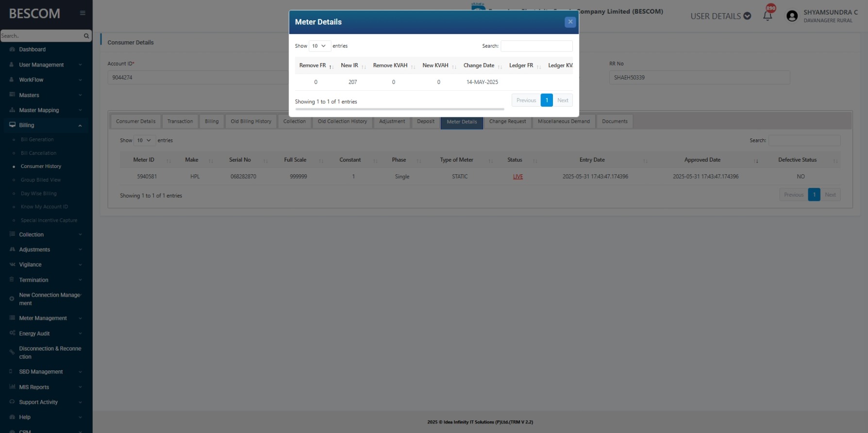Focus the RR No input field

pos(700,78)
